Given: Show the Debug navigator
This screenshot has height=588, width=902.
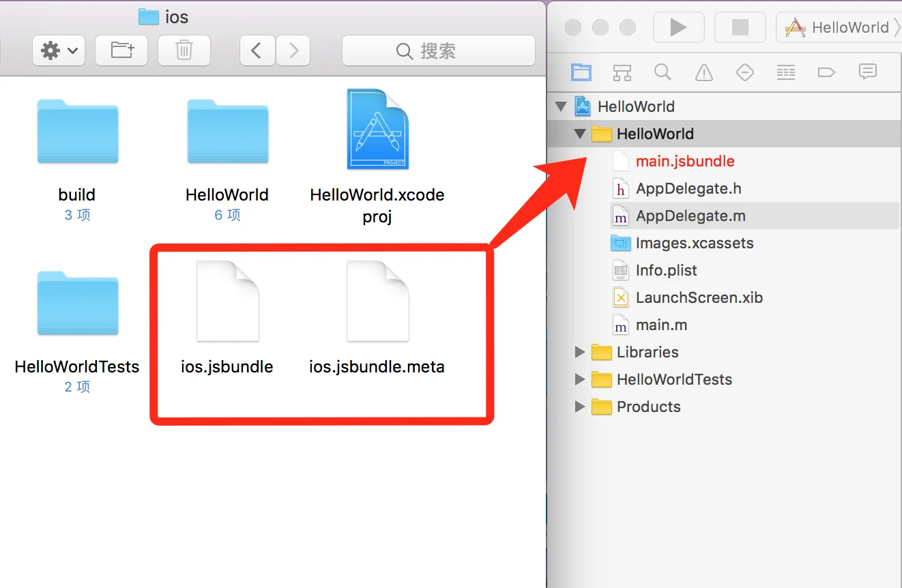Looking at the screenshot, I should coord(786,72).
